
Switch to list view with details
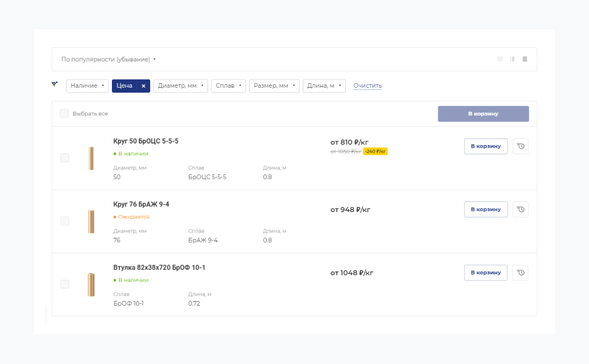(x=512, y=59)
